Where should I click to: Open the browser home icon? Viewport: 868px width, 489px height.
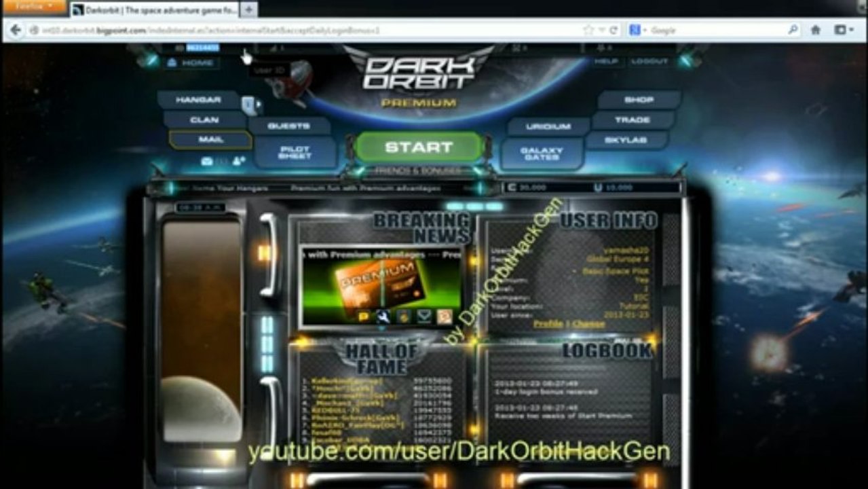[816, 31]
